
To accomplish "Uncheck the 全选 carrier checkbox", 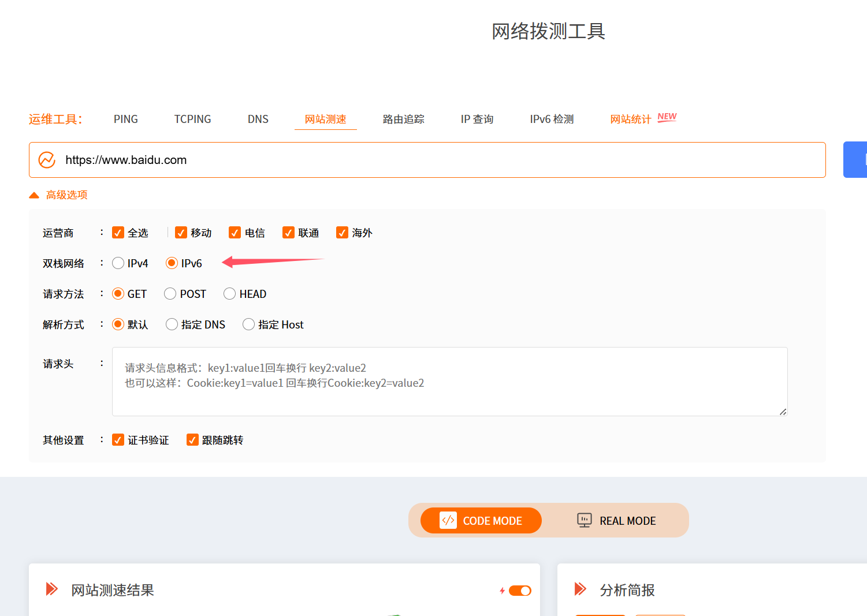I will (118, 233).
